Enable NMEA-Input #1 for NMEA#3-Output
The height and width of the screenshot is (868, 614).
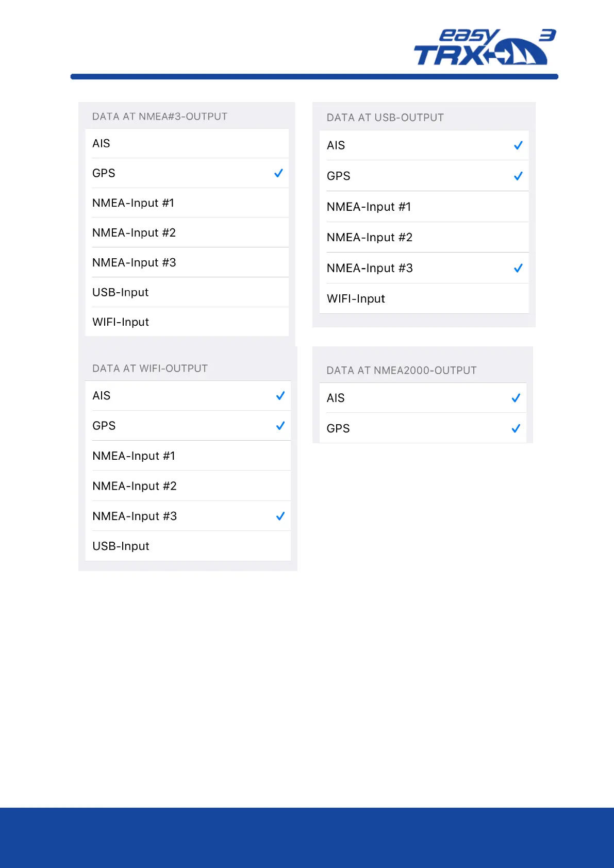(187, 203)
